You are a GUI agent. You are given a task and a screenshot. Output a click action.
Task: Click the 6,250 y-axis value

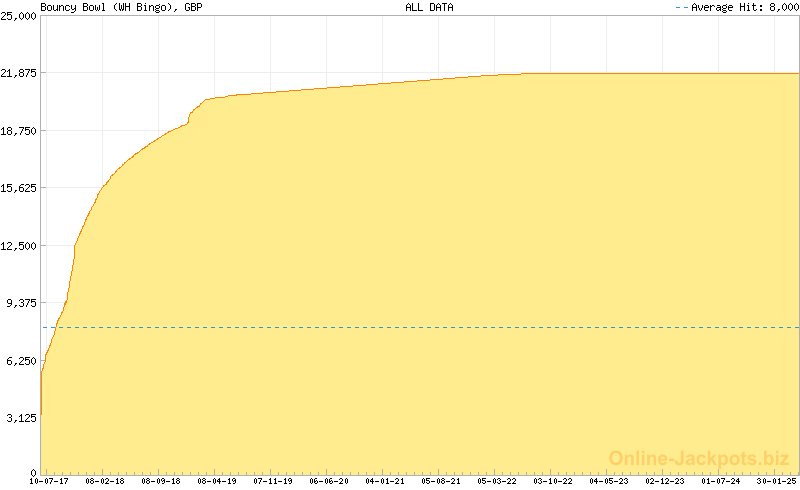coord(22,361)
